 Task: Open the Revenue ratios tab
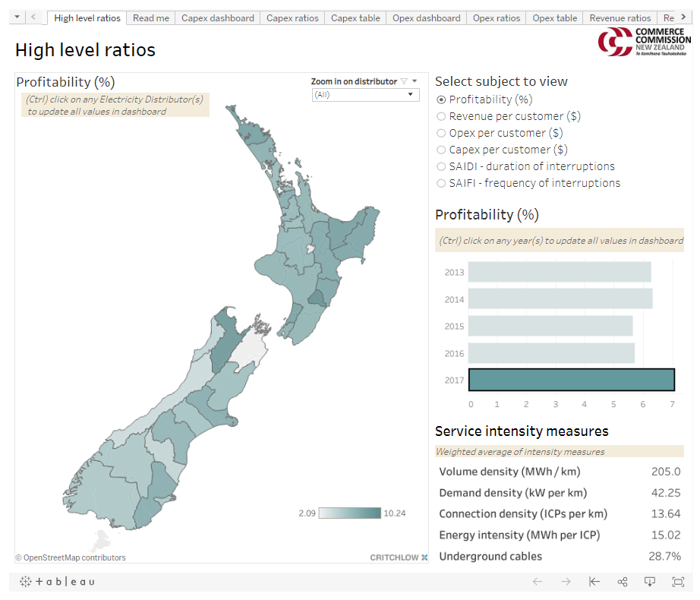[x=620, y=18]
